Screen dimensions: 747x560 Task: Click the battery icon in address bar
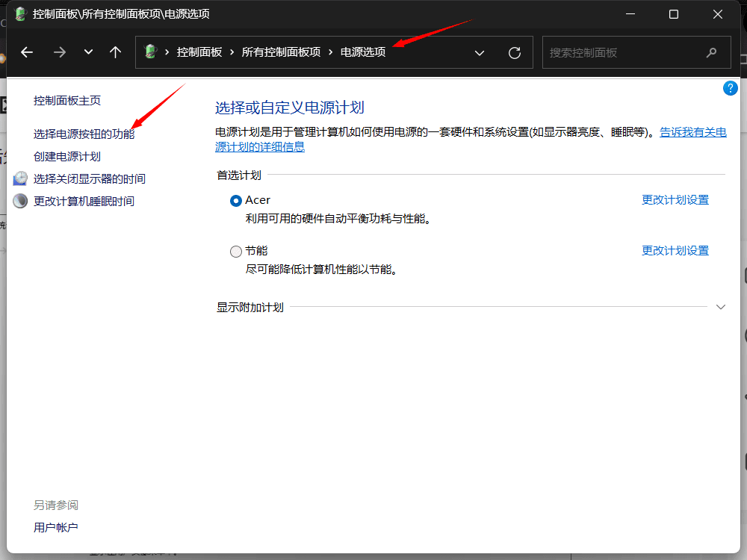(x=150, y=52)
